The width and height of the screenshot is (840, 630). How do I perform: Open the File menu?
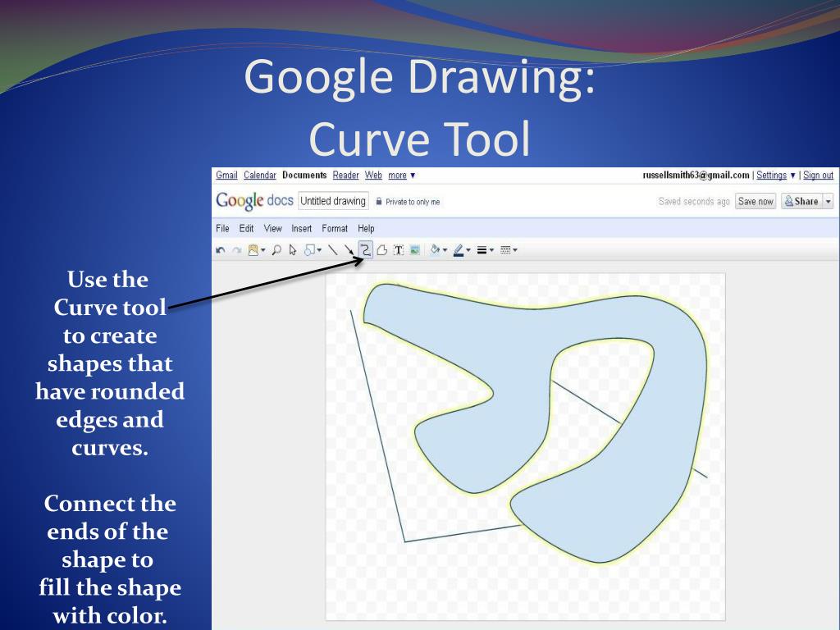point(222,229)
